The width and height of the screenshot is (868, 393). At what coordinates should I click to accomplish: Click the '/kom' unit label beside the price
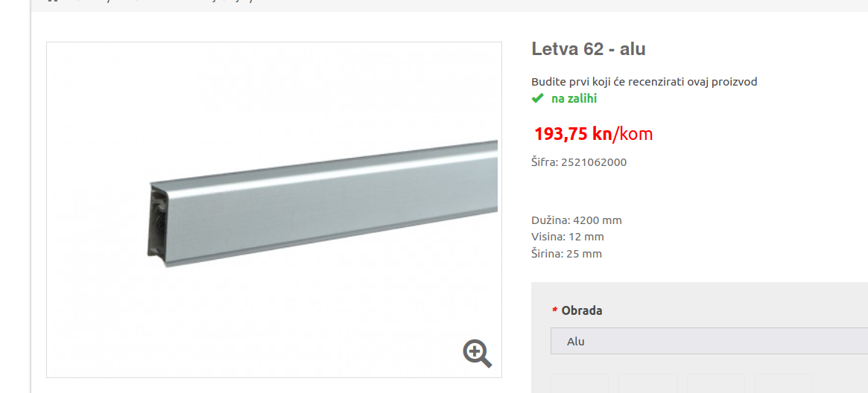tap(632, 134)
